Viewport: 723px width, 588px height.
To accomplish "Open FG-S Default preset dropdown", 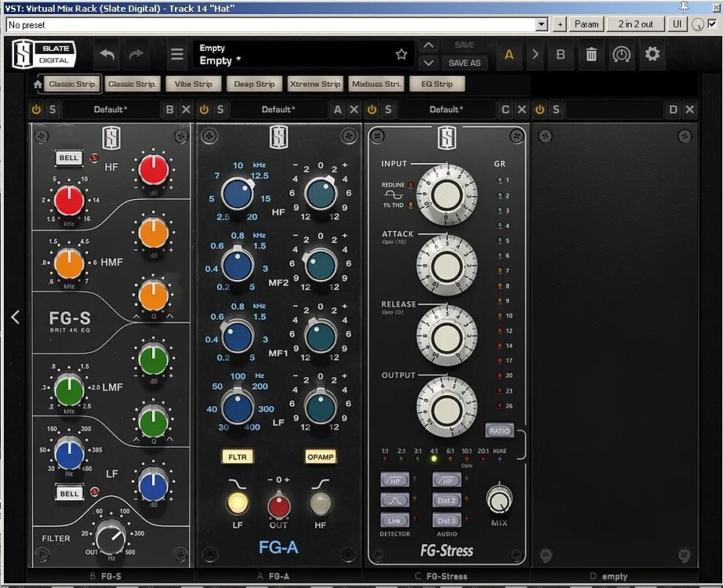I will (111, 109).
